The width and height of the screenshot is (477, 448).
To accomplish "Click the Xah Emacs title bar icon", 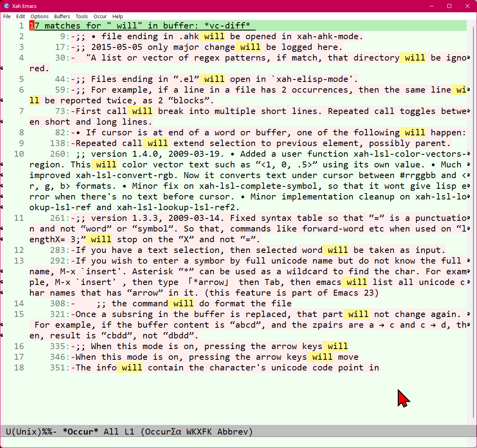I will coord(6,6).
